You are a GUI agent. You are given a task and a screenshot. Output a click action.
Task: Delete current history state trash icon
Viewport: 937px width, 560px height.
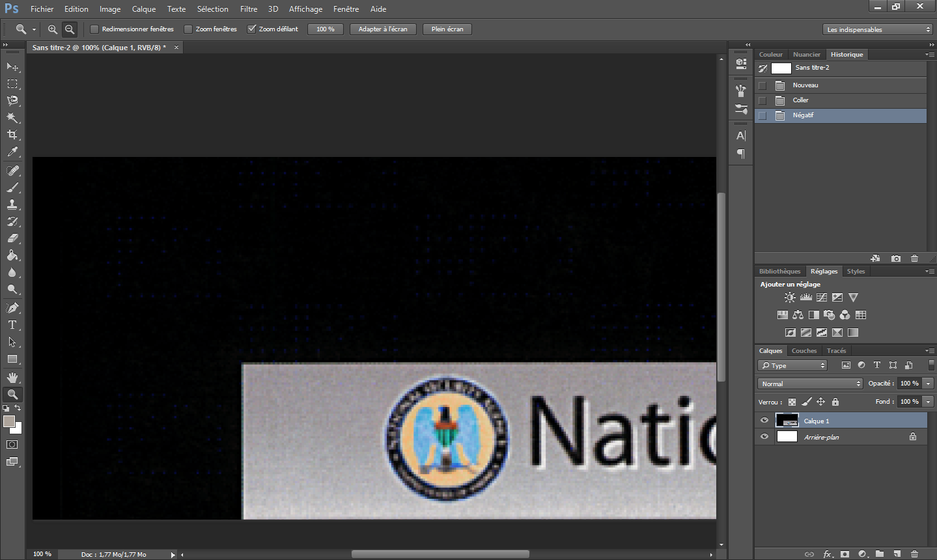pos(914,259)
